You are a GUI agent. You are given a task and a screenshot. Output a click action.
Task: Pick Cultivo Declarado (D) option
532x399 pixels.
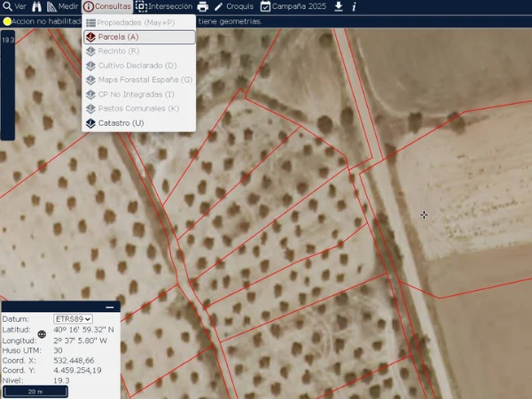point(137,66)
